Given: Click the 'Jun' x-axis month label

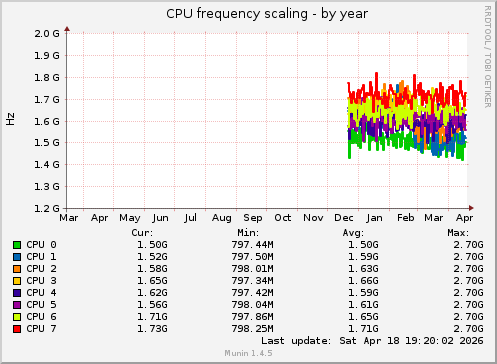Looking at the screenshot, I should tap(160, 218).
